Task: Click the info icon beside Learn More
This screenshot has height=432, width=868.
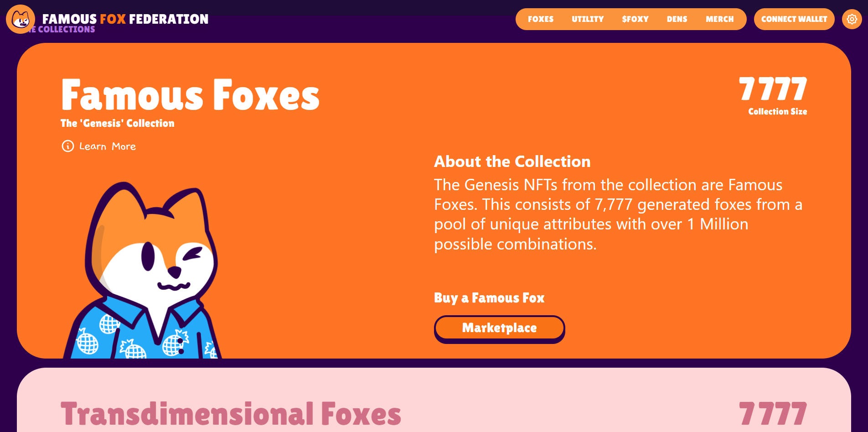Action: (x=67, y=146)
